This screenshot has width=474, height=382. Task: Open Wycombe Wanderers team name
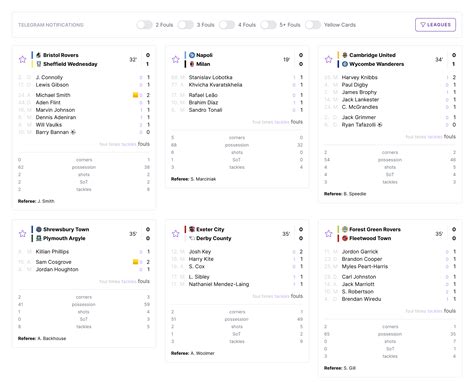(x=376, y=64)
